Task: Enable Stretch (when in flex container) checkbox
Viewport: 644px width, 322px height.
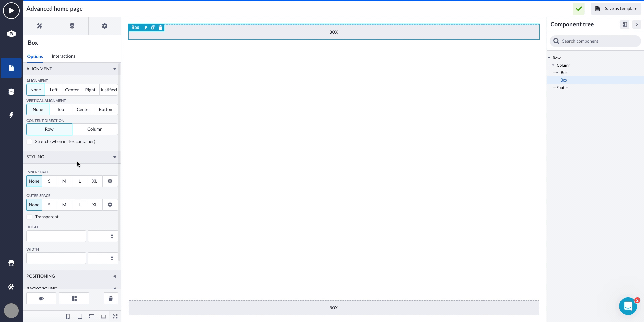Action: tap(29, 142)
